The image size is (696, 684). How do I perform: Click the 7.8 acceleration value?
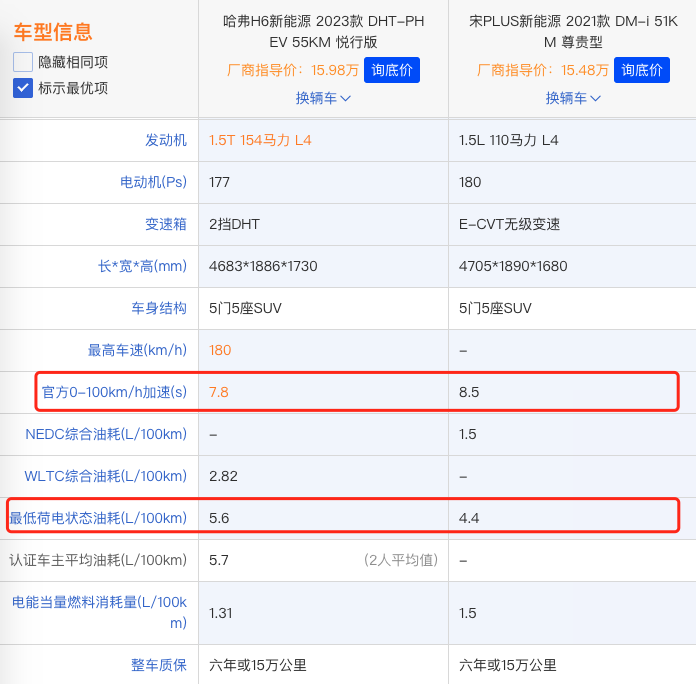pyautogui.click(x=219, y=392)
